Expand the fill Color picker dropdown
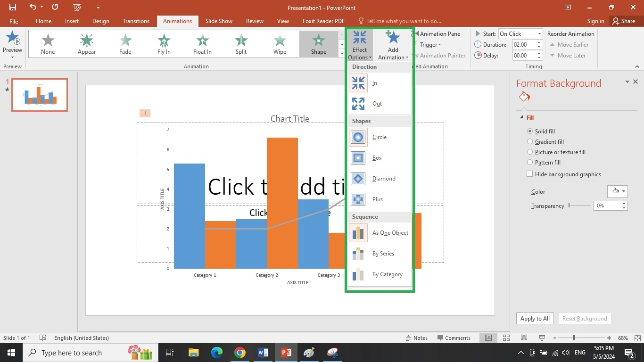The image size is (644, 362). (618, 191)
